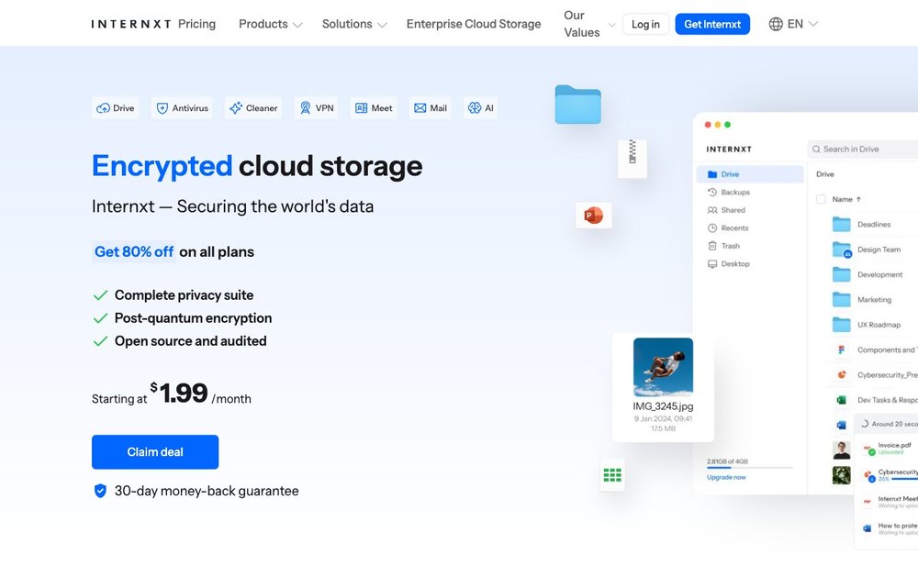Go to the Pricing page
918x588 pixels.
(x=196, y=24)
